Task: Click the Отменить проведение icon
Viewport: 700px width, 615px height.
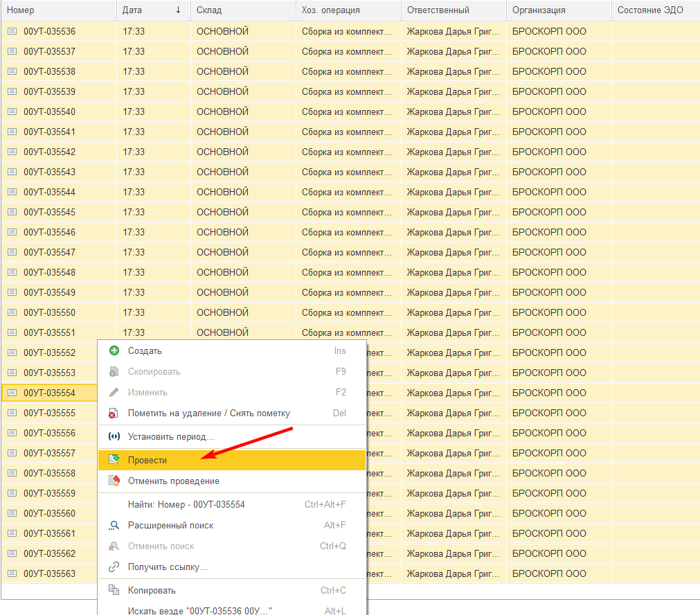Action: pyautogui.click(x=114, y=481)
